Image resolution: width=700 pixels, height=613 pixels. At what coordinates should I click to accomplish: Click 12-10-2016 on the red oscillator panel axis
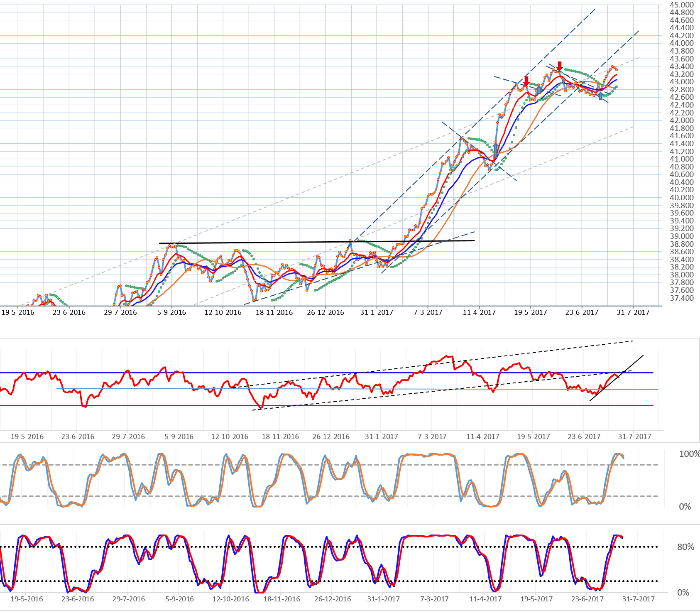230,436
